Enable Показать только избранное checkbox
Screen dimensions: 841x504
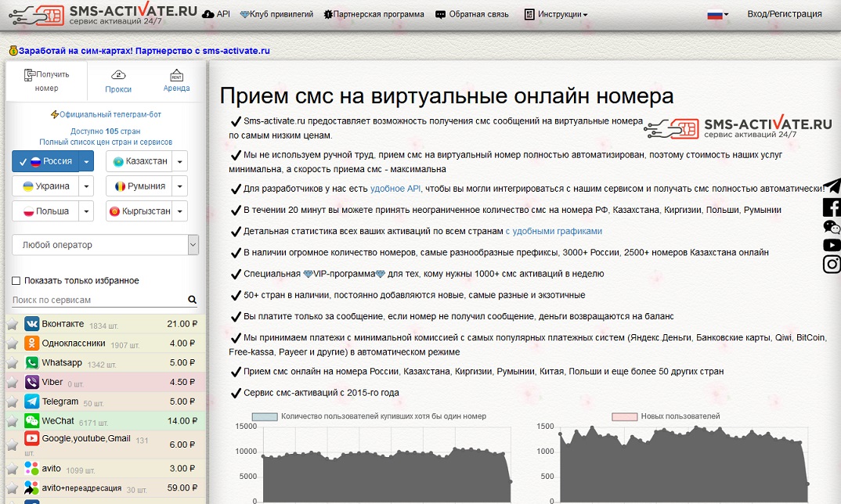click(16, 280)
